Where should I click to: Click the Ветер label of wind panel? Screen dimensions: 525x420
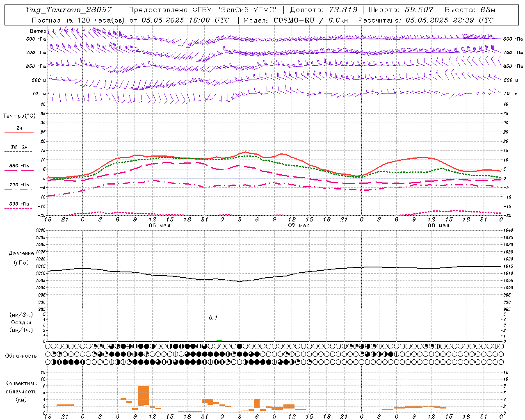[x=38, y=31]
